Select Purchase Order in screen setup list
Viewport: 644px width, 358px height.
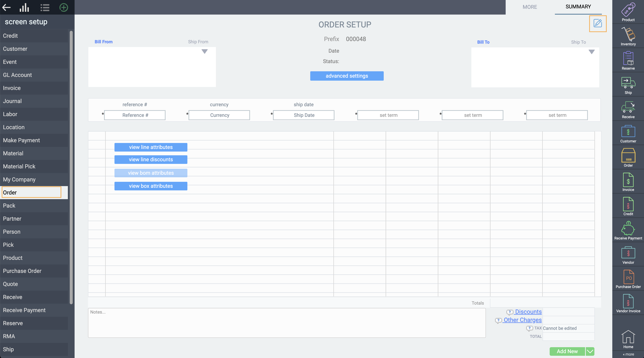pos(22,271)
